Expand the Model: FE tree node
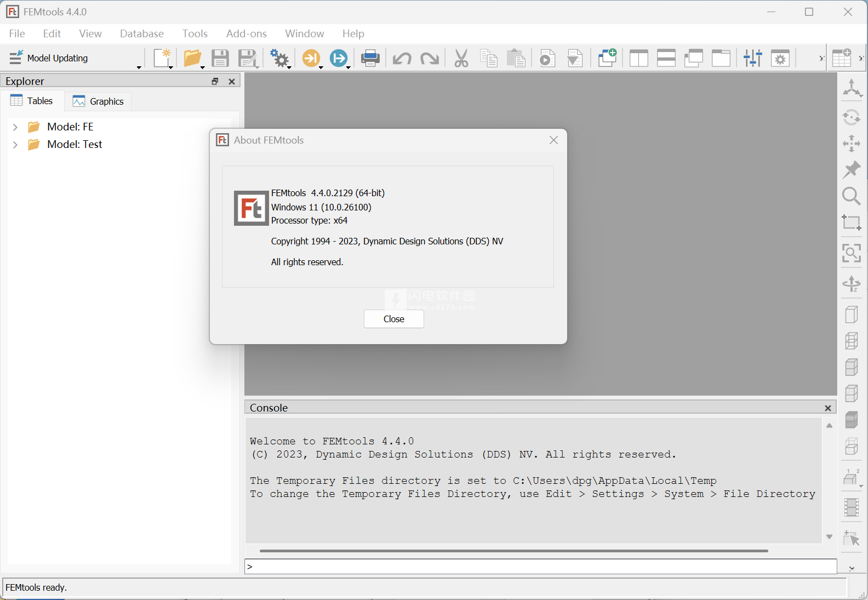868x600 pixels. [x=15, y=127]
